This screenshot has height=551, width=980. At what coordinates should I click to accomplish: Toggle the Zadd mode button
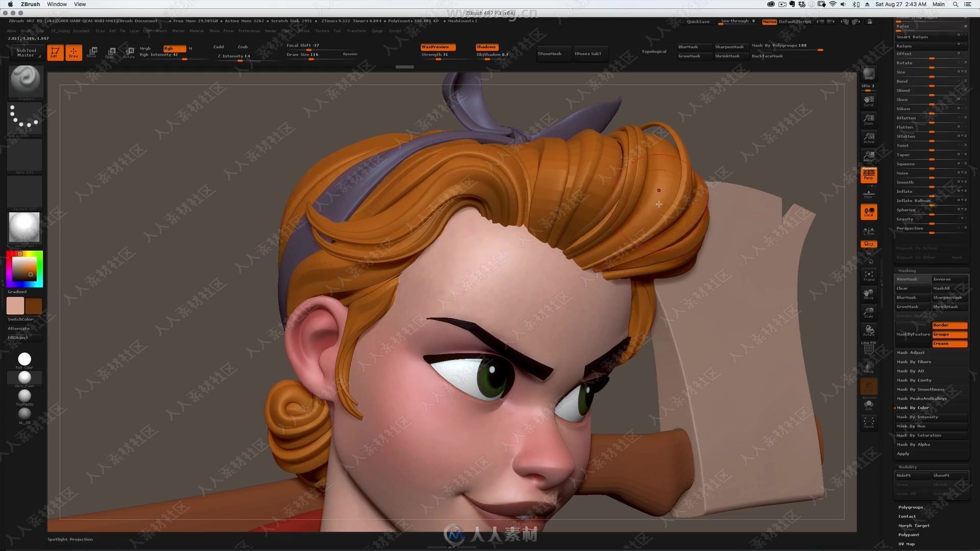218,47
